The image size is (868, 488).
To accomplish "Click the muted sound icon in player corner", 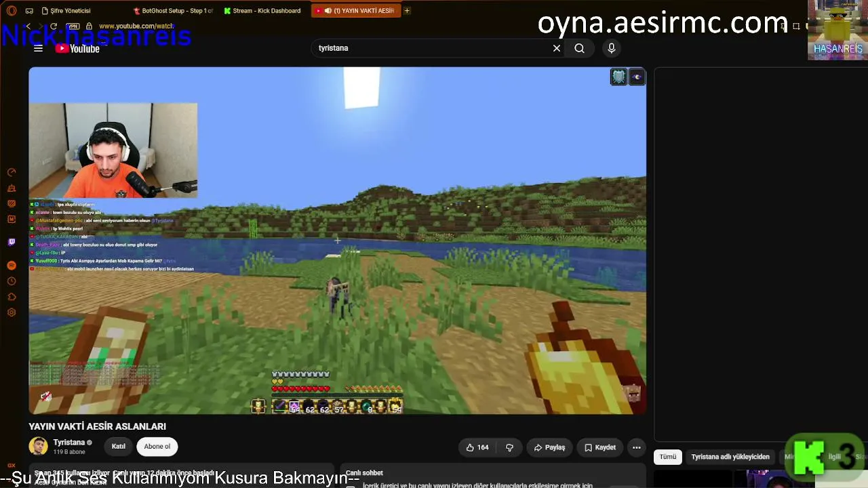I will [x=45, y=396].
